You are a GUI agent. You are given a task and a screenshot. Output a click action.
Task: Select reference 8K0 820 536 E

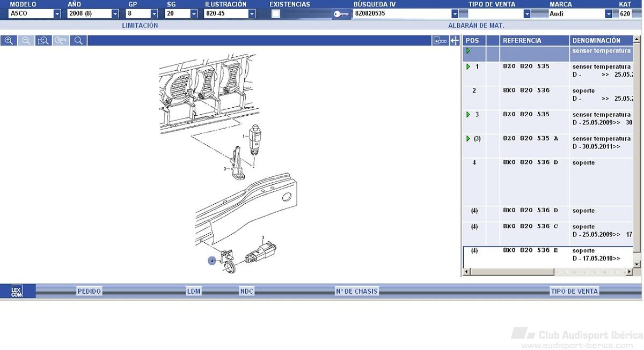pyautogui.click(x=531, y=250)
